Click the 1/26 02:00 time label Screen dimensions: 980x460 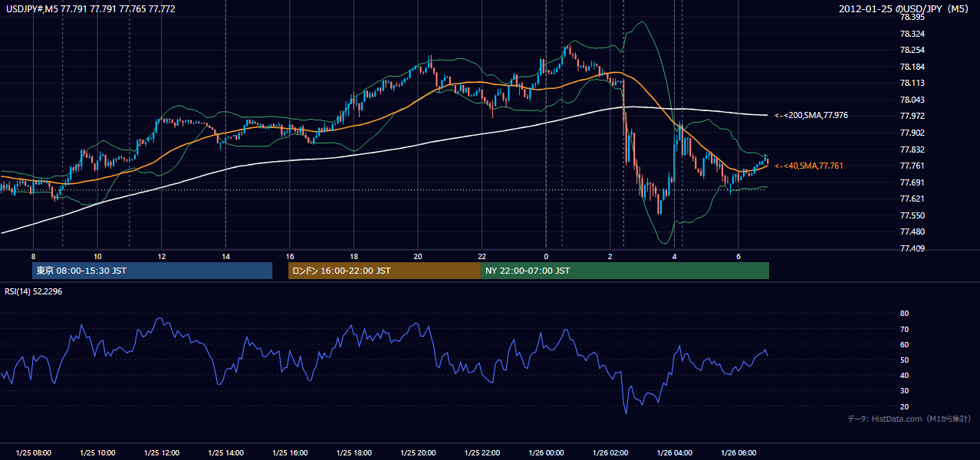[610, 452]
